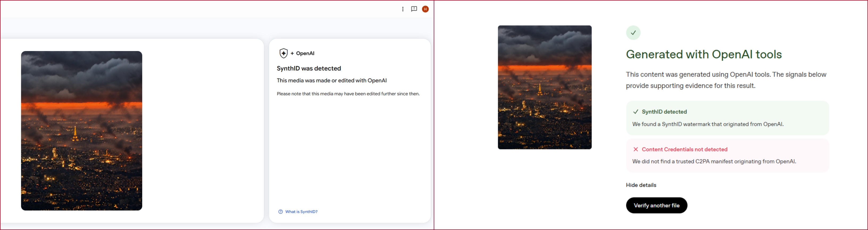Select text This media was made or edited with OpenAI
This screenshot has width=868, height=230.
[332, 81]
